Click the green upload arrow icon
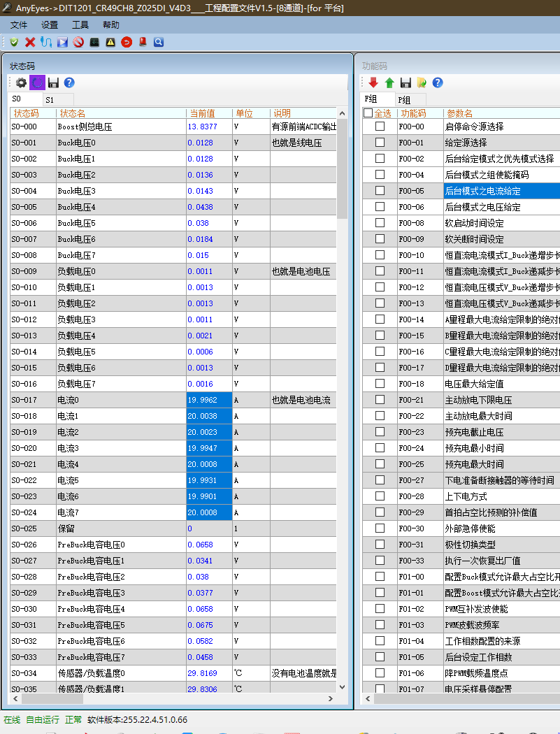 (x=389, y=83)
